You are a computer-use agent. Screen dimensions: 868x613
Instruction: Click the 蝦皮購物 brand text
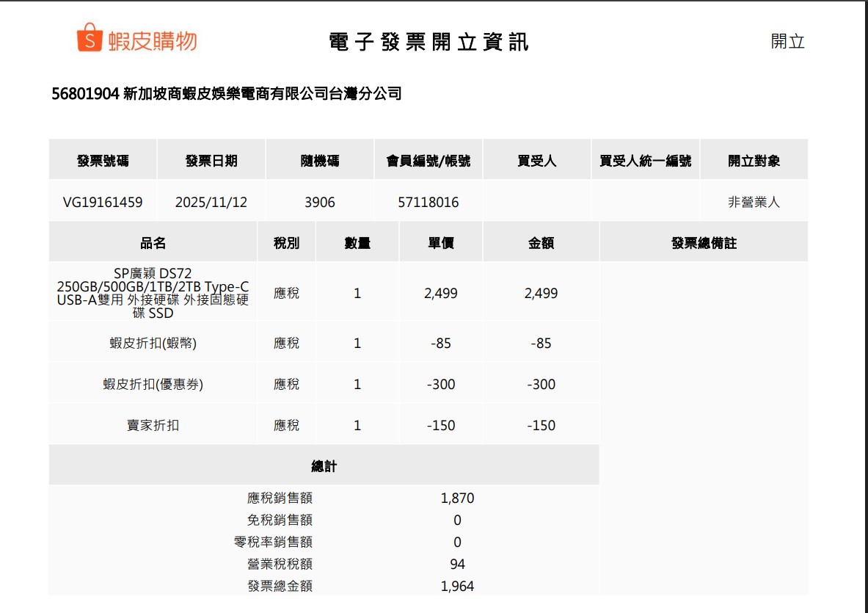point(152,40)
